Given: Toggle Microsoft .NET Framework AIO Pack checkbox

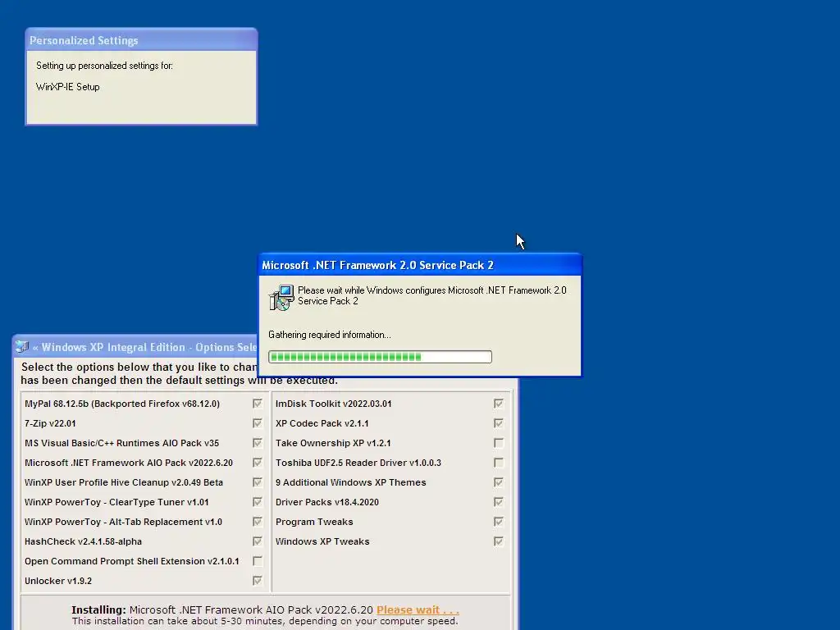Looking at the screenshot, I should [258, 463].
